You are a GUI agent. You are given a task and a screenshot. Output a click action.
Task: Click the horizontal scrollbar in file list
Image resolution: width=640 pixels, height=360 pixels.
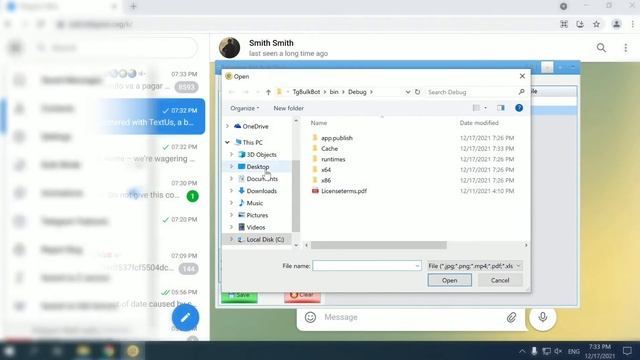pos(378,245)
